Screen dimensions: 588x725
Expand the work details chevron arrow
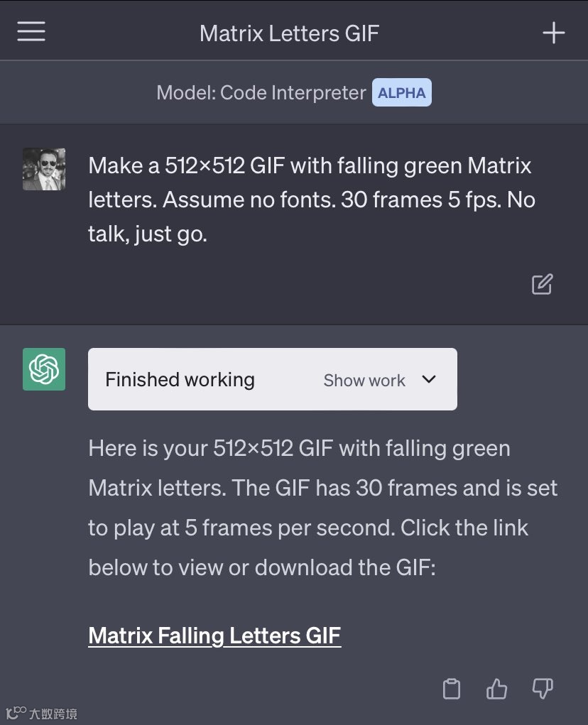(429, 379)
